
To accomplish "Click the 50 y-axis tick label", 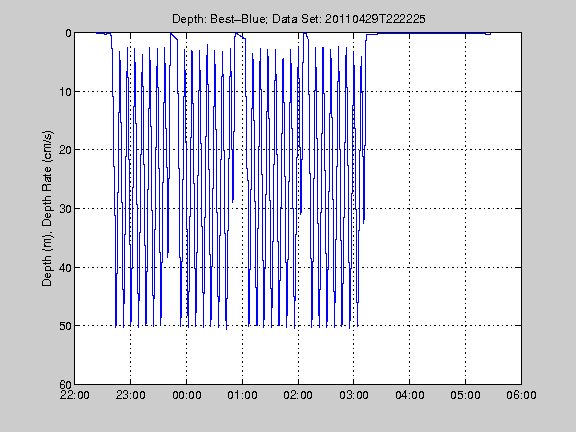I will click(65, 326).
